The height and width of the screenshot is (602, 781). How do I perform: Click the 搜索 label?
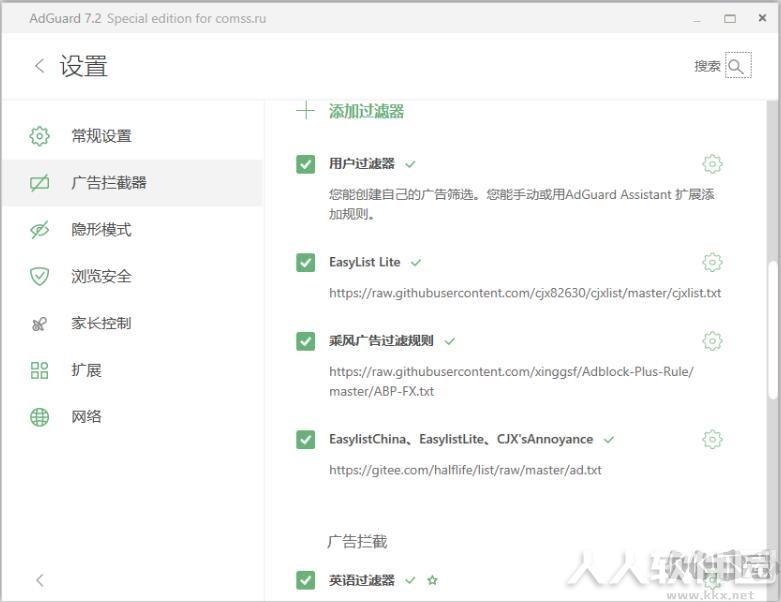[707, 66]
